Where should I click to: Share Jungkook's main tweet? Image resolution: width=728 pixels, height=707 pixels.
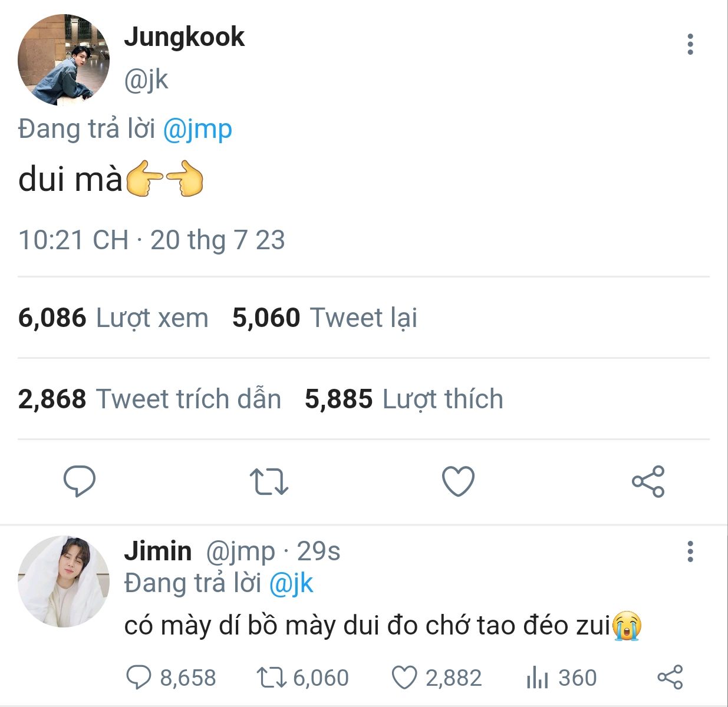[648, 481]
